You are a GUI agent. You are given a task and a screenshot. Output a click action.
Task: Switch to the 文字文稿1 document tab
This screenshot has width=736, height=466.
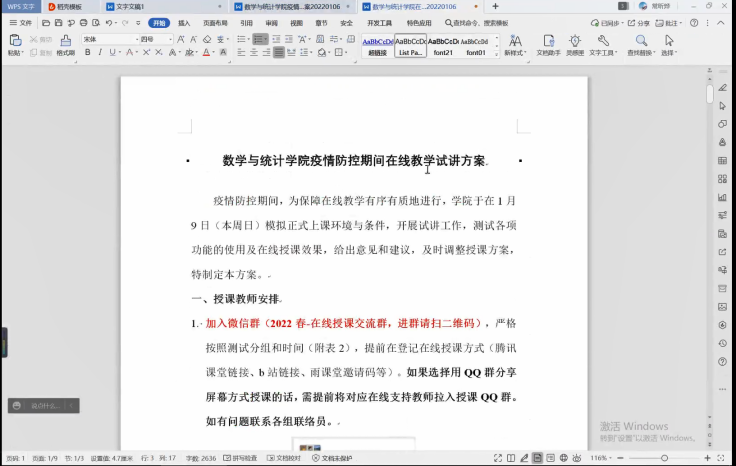pos(130,6)
